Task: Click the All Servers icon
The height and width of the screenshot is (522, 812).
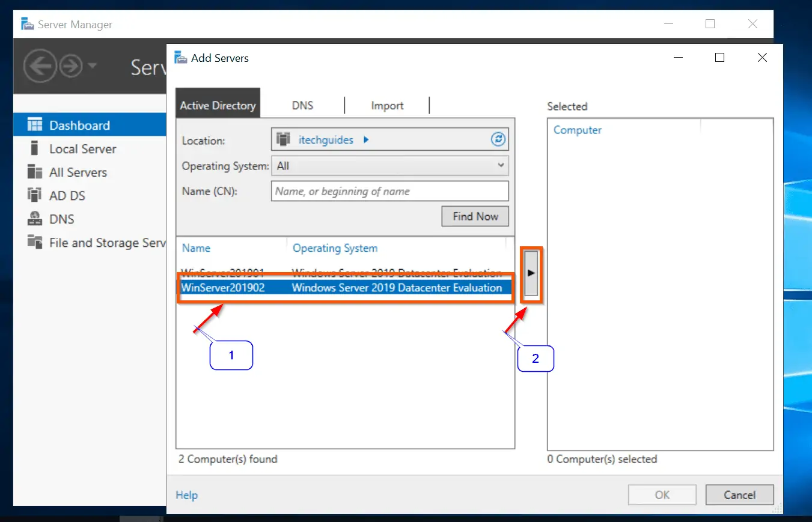Action: 35,172
